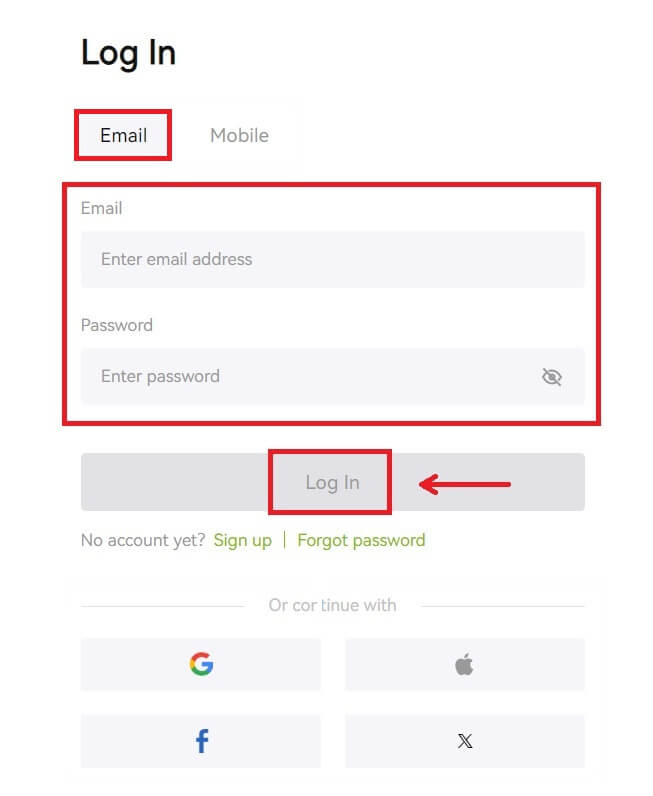The height and width of the screenshot is (796, 653).
Task: Show password using the crossed-eye icon
Action: [x=551, y=377]
